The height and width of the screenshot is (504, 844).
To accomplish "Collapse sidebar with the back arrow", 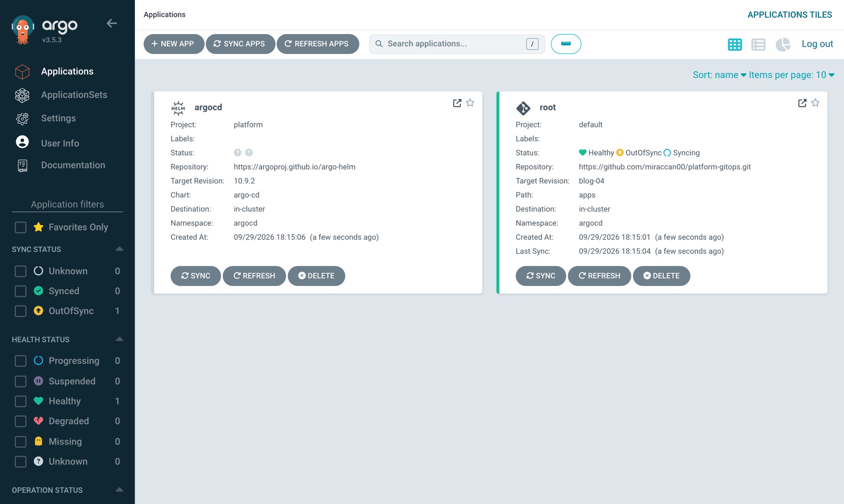I will (112, 23).
